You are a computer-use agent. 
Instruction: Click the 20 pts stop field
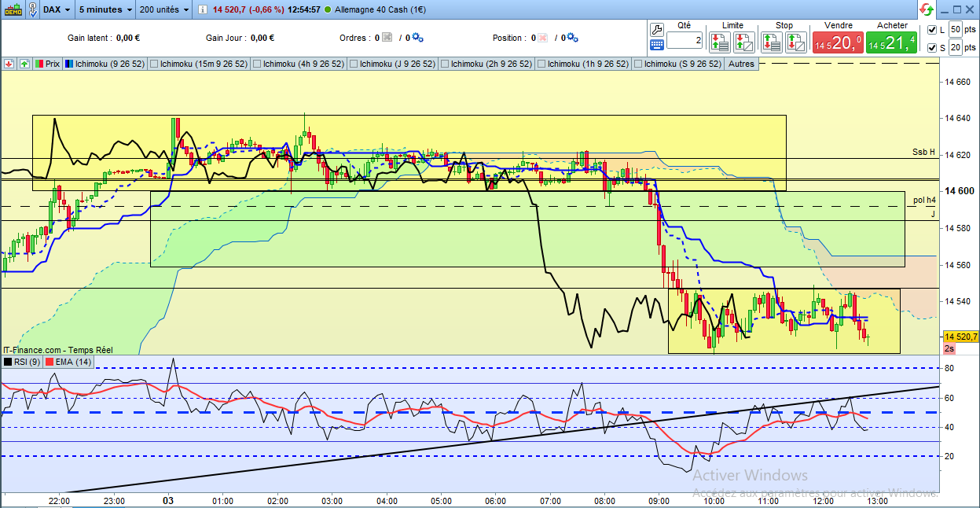click(x=955, y=48)
